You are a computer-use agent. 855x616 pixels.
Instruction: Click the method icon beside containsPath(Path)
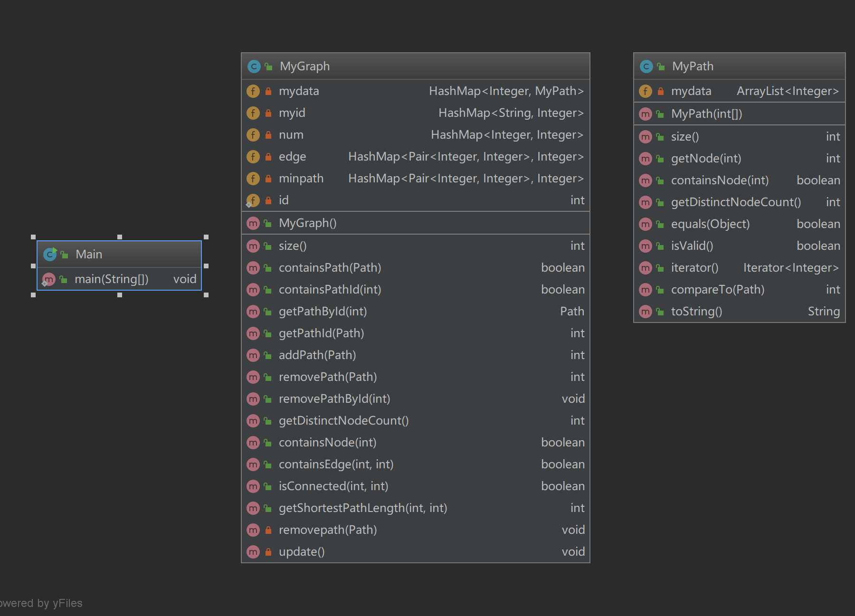pos(253,268)
